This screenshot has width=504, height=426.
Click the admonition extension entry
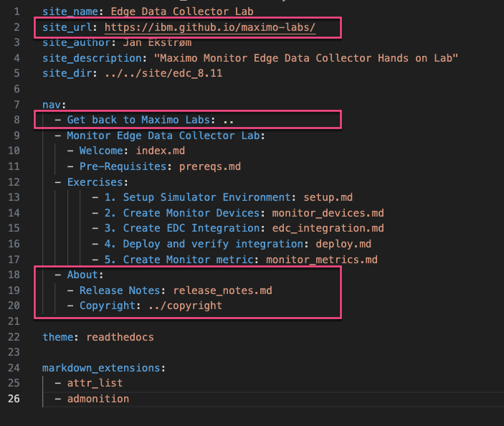(x=98, y=399)
